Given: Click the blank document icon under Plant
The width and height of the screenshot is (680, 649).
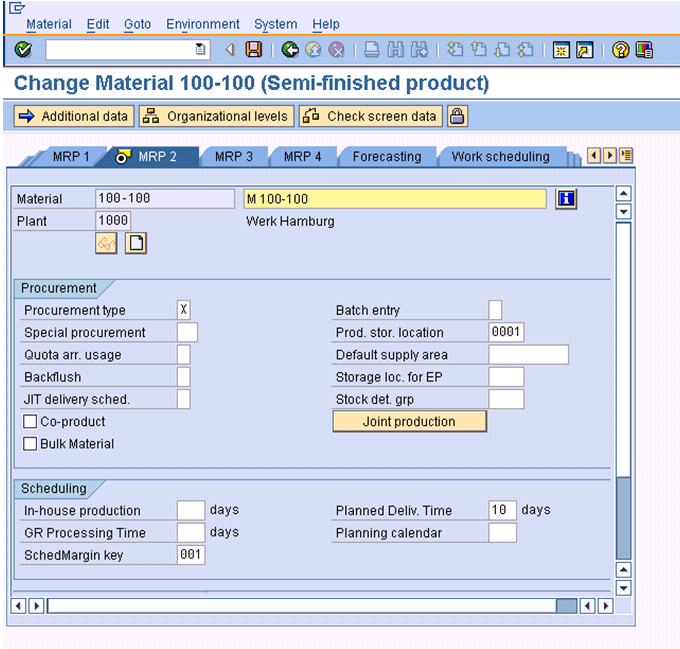Looking at the screenshot, I should (x=135, y=243).
